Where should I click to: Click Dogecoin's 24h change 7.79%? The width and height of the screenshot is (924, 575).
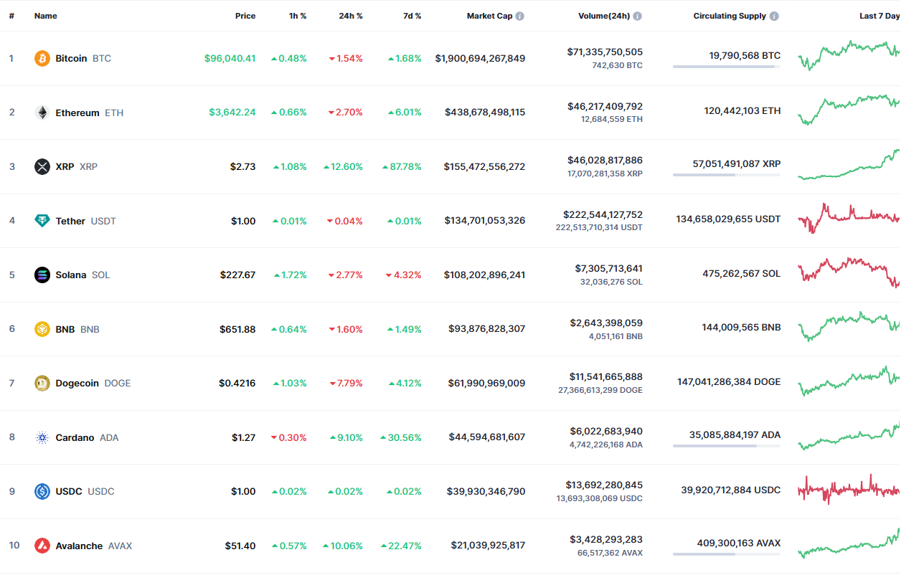point(346,383)
